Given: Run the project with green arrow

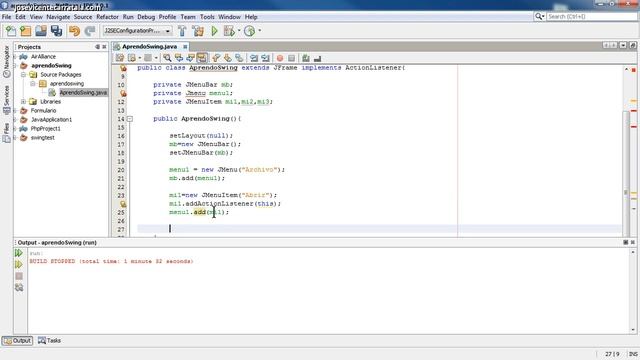Looking at the screenshot, I should pyautogui.click(x=214, y=31).
